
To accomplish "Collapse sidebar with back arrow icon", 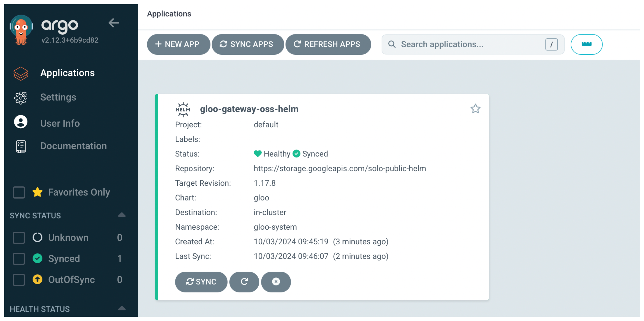I will [x=114, y=23].
